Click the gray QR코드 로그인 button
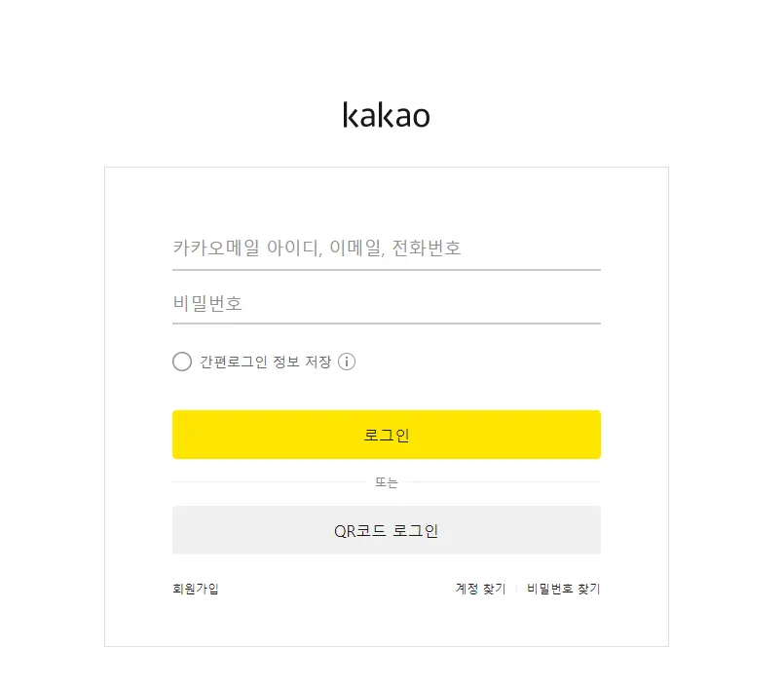Viewport: 784px width, 687px height. tap(386, 531)
